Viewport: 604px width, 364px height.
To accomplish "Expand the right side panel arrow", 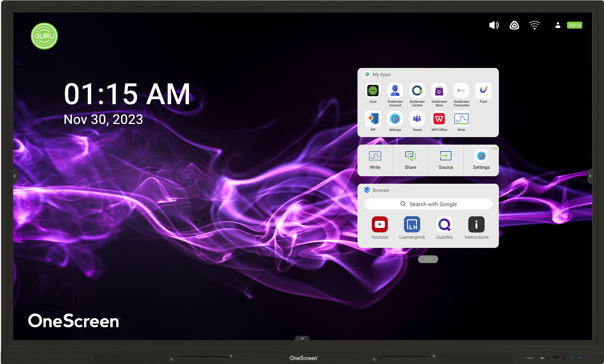I will 590,176.
